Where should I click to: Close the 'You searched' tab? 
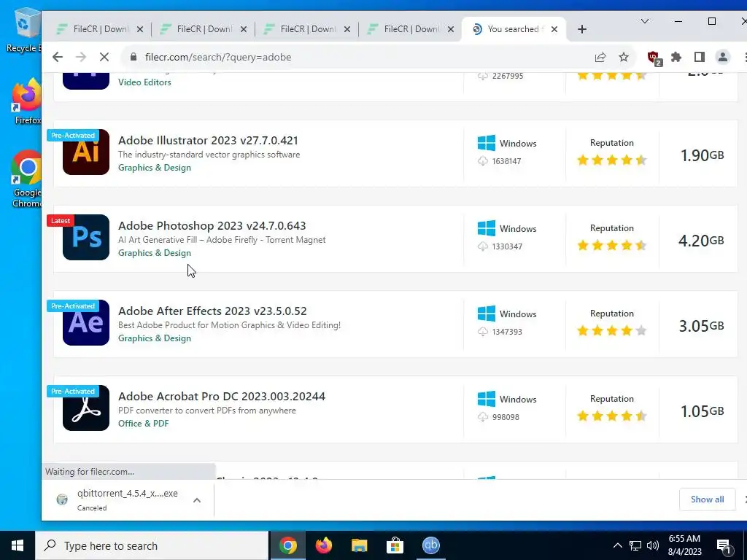[x=554, y=29]
